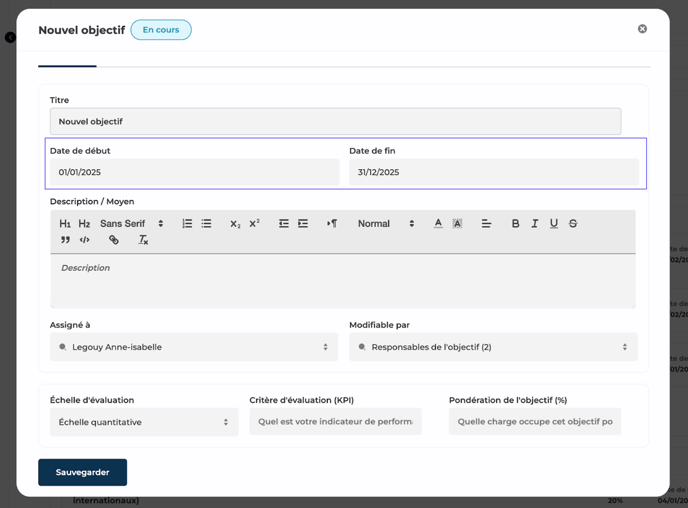Pick a text color
This screenshot has height=508, width=688.
point(438,224)
